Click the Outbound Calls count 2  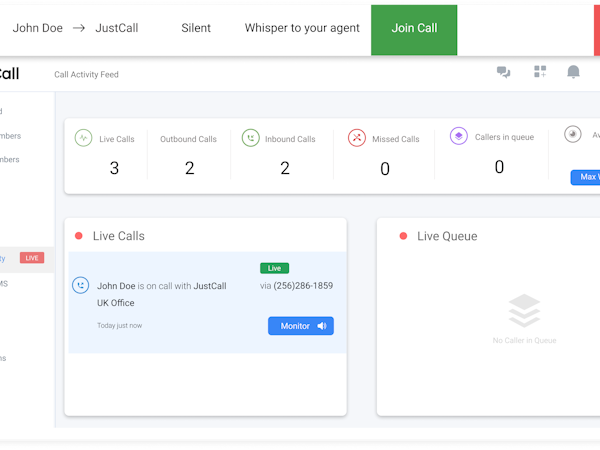click(x=189, y=168)
